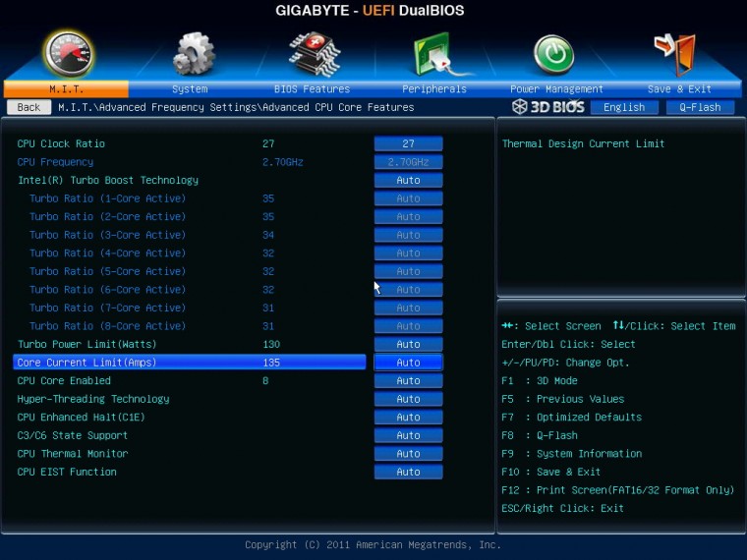Click the F10 : Save & Exit hint
Image resolution: width=747 pixels, height=560 pixels.
[x=550, y=472]
